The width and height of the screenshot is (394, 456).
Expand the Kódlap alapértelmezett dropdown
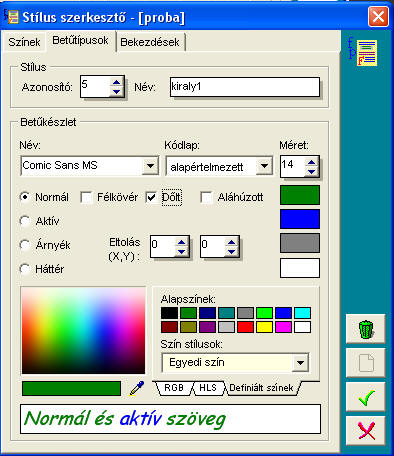(264, 166)
